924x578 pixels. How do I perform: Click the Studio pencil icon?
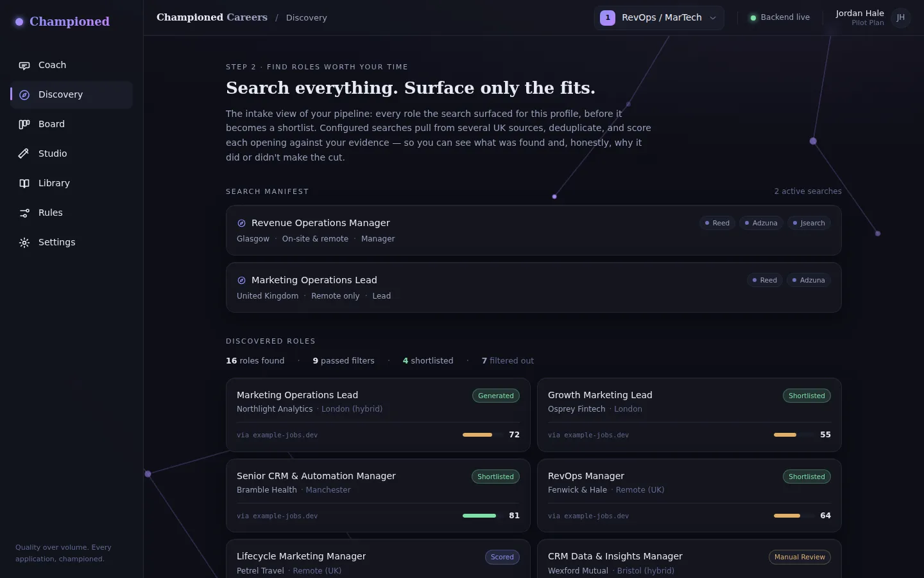[24, 154]
